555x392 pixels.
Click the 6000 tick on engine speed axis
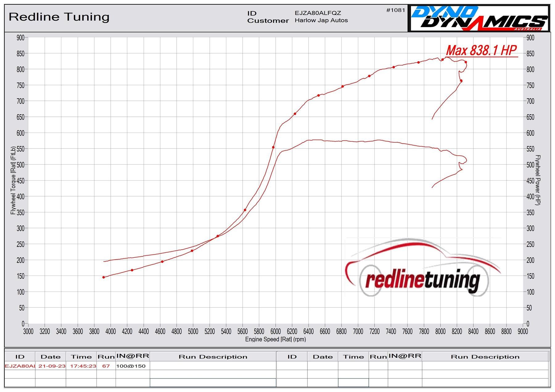pos(275,332)
